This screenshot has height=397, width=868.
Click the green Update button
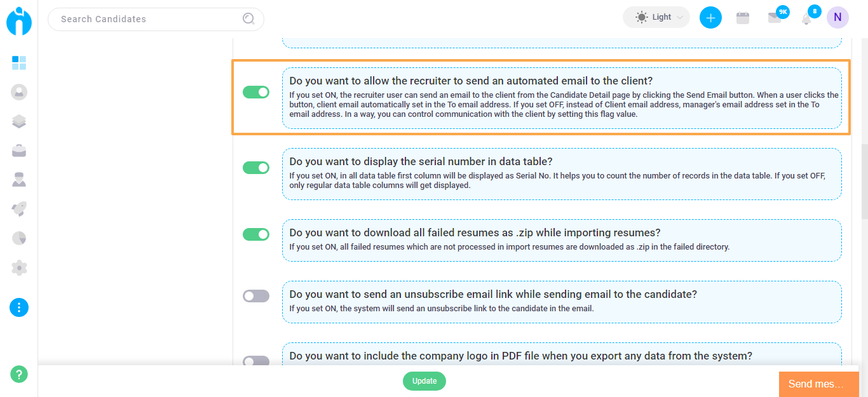click(x=424, y=381)
